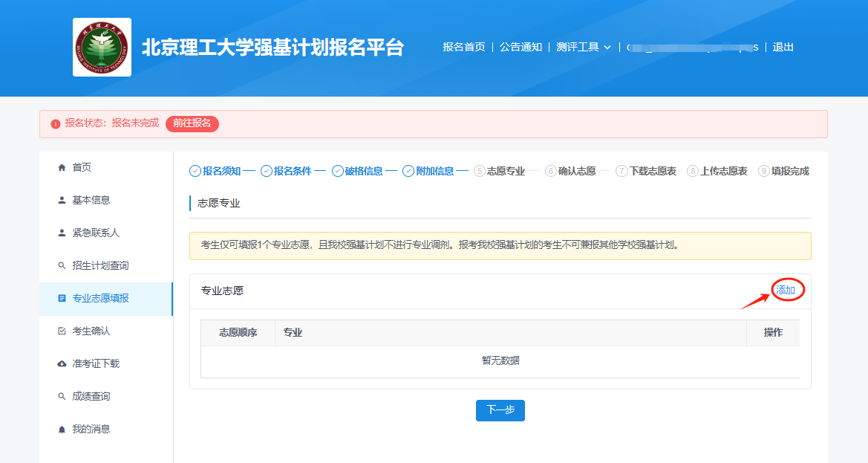Click the home icon beside 首页
Viewport: 868px width, 463px height.
[62, 167]
